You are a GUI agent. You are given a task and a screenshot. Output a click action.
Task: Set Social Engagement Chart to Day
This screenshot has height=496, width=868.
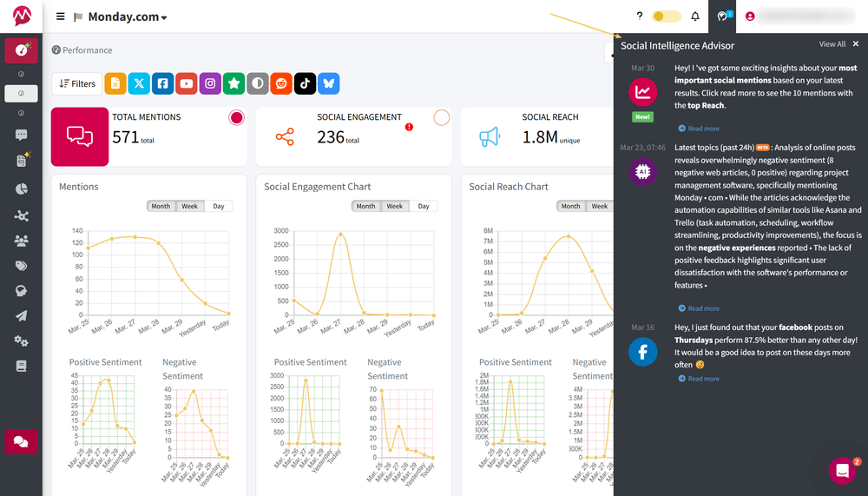click(x=424, y=206)
